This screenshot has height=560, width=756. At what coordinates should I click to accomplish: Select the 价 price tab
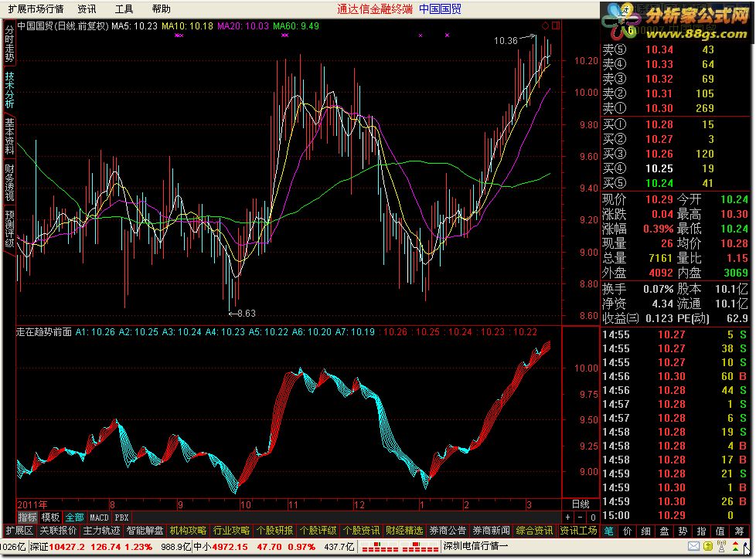coord(627,531)
